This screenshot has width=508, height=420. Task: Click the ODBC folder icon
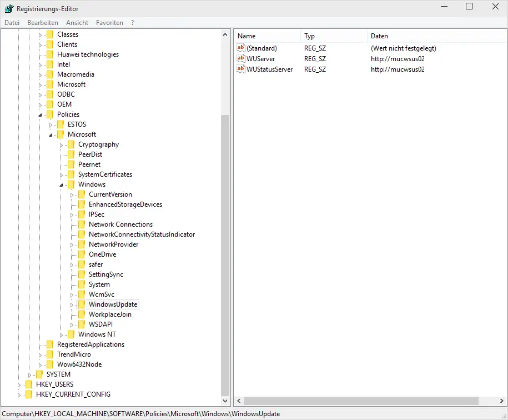click(50, 94)
